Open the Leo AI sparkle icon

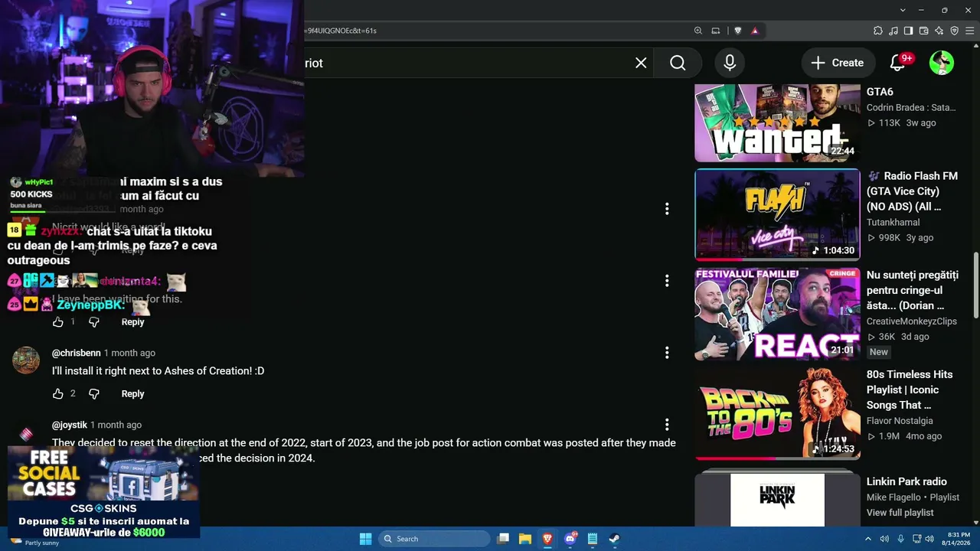[939, 31]
